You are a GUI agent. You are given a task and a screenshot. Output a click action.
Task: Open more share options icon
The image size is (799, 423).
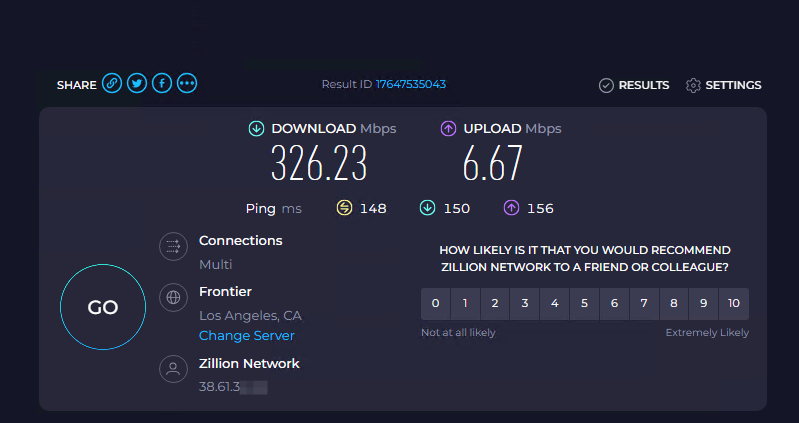tap(187, 85)
